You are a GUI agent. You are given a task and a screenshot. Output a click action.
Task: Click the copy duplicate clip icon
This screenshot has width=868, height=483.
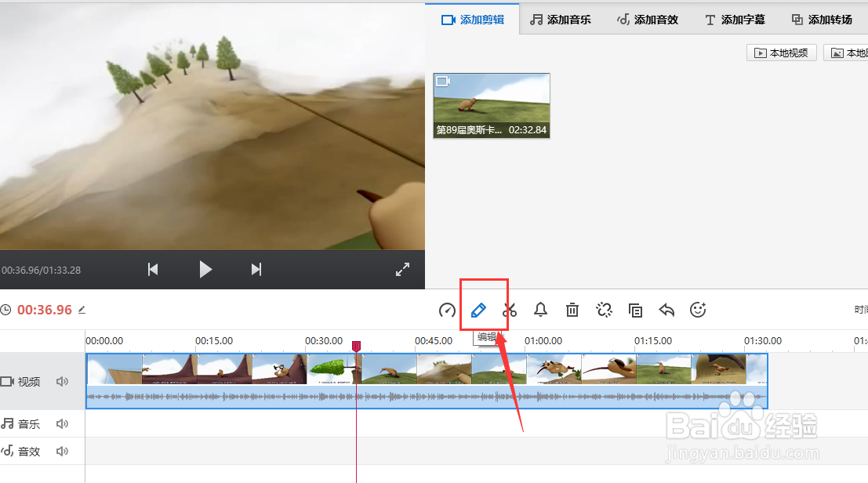coord(635,310)
